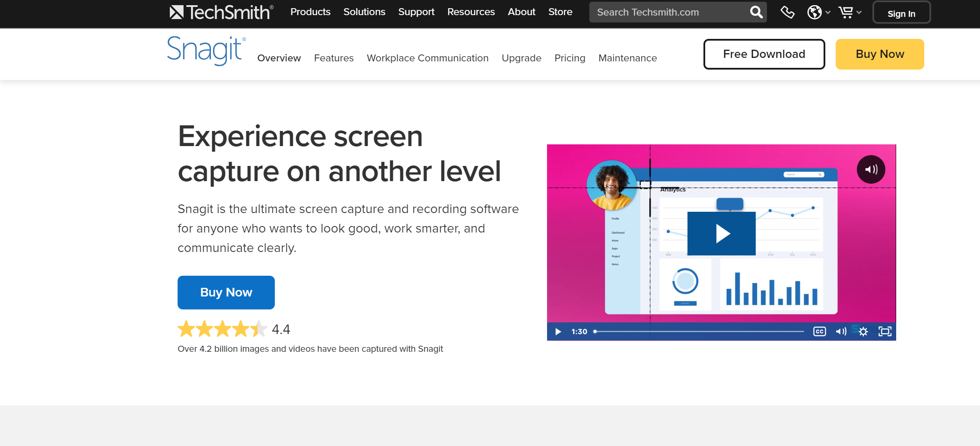Click 'Experience screen capture' heading
The width and height of the screenshot is (980, 446).
(339, 154)
